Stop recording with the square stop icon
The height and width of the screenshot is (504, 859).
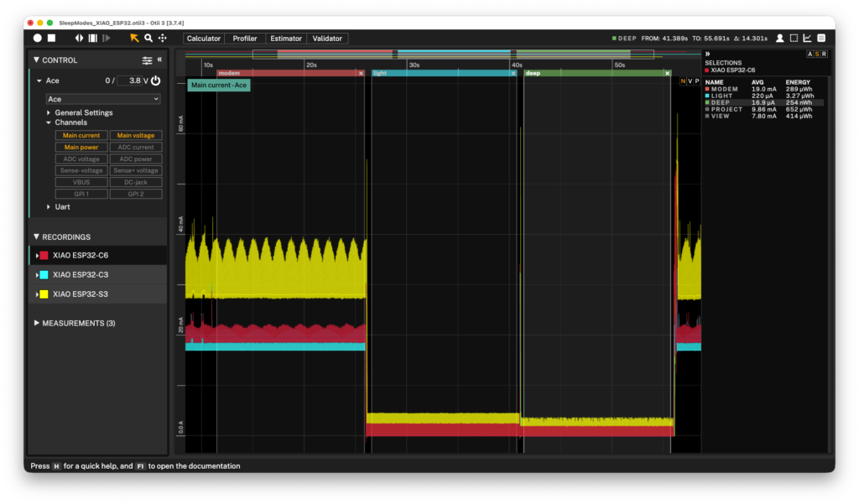(x=51, y=38)
